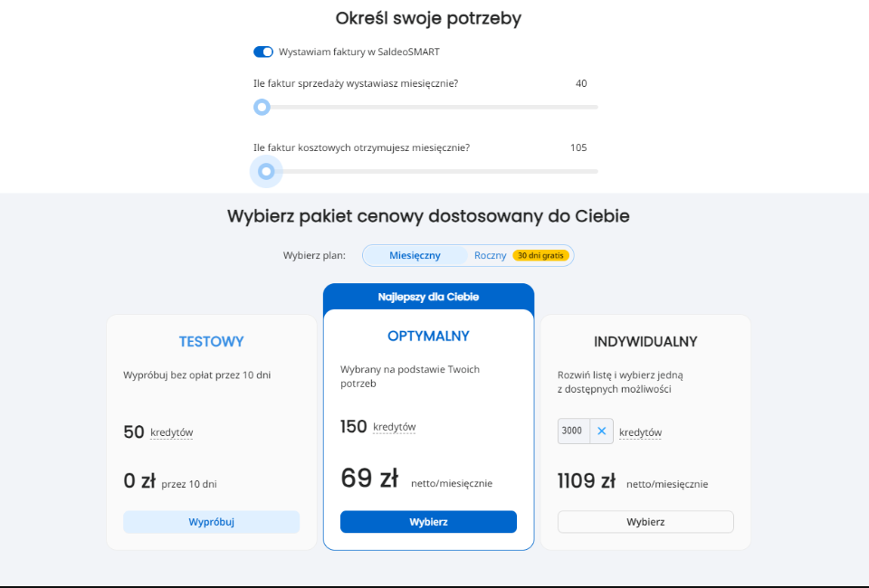869x588 pixels.
Task: Switch to the Roczny plan tab
Action: click(x=491, y=255)
